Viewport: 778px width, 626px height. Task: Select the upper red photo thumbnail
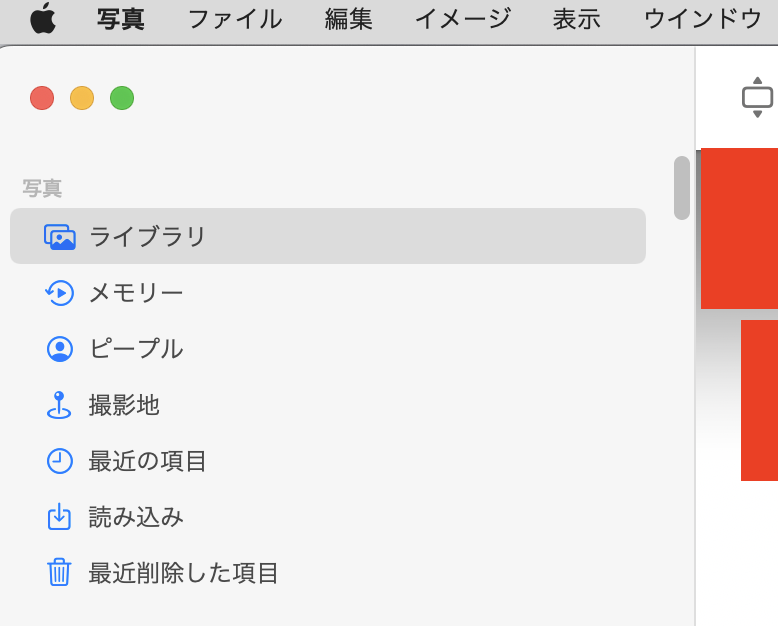coord(740,228)
